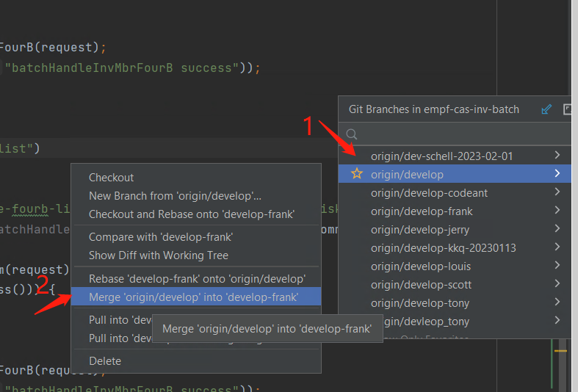Expand origin/develop-louis submenu arrow
The height and width of the screenshot is (392, 578).
pos(557,265)
